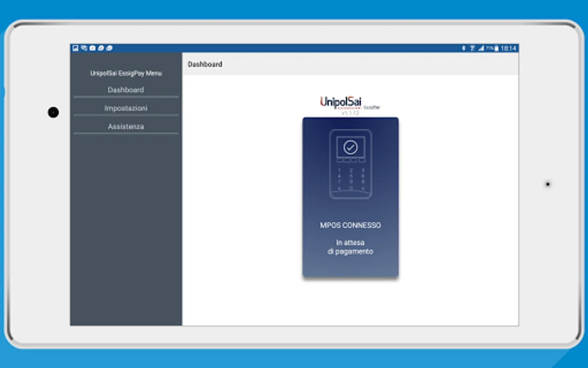Viewport: 588px width, 368px height.
Task: Tap the Bluetooth icon in status bar
Action: tap(463, 48)
